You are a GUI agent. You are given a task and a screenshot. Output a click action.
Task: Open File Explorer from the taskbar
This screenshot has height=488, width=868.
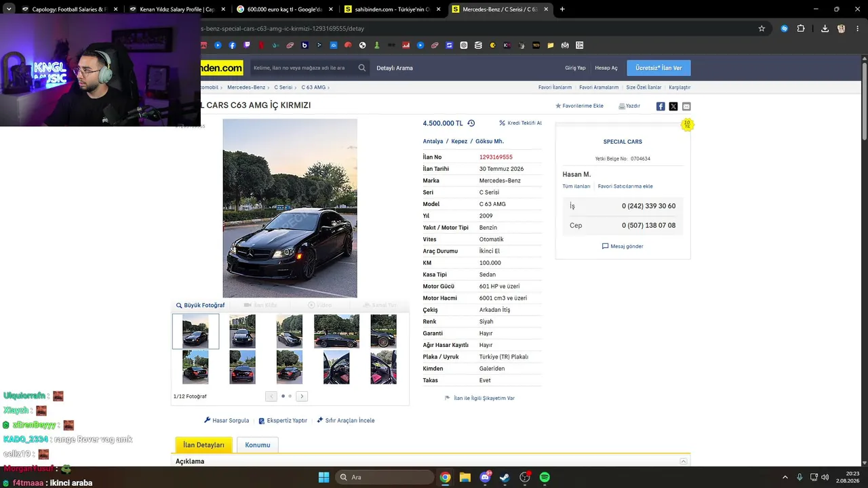[465, 477]
